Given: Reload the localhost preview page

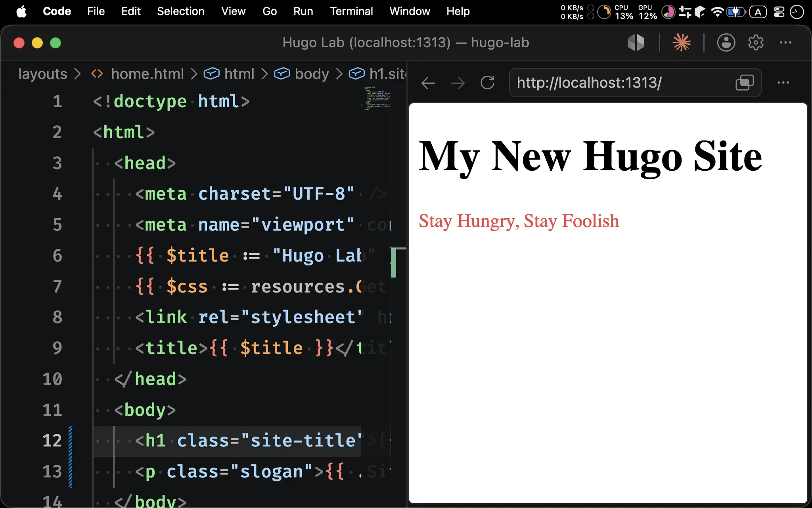Looking at the screenshot, I should coord(487,83).
